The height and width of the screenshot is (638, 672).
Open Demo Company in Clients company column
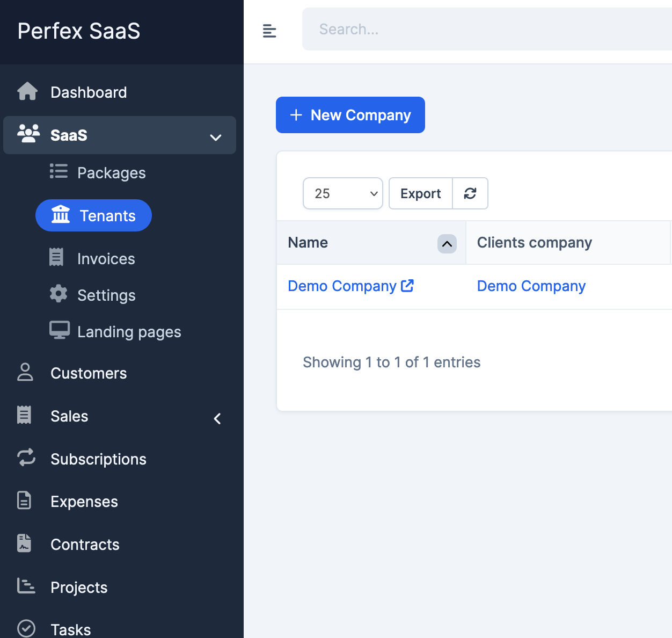(531, 286)
